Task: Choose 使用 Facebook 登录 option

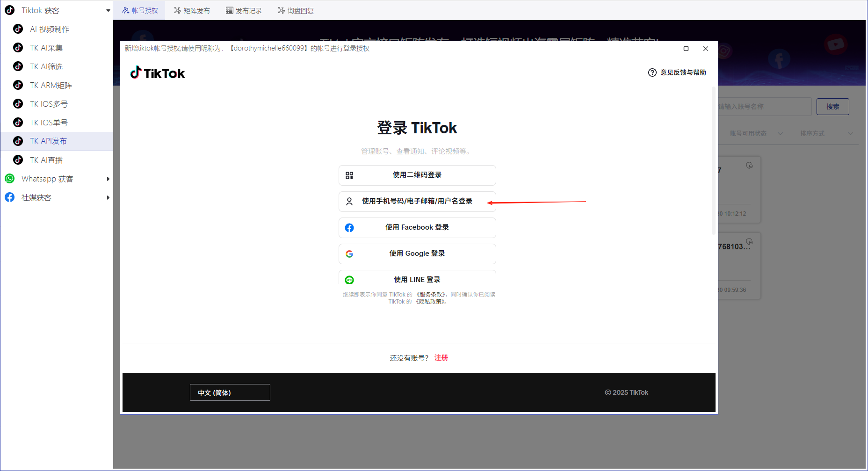Action: [x=417, y=227]
